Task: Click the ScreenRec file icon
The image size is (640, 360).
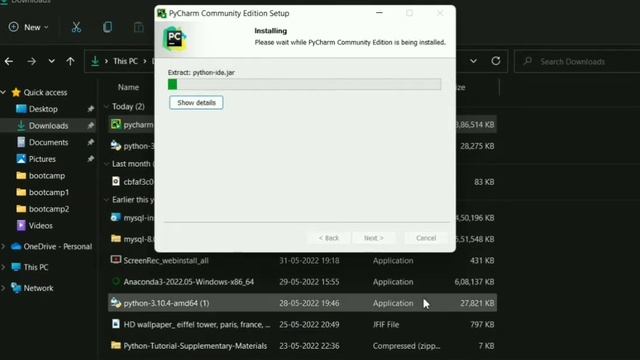Action: tap(116, 260)
